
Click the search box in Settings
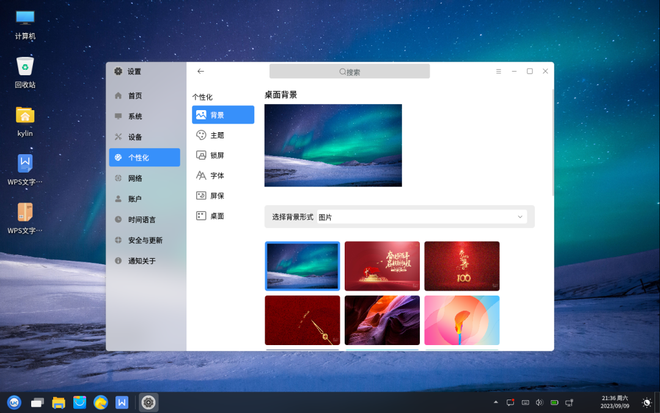click(349, 72)
